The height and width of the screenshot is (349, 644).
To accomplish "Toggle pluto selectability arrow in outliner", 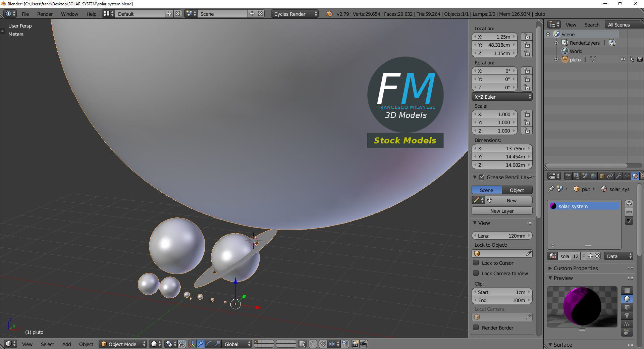I will [632, 59].
